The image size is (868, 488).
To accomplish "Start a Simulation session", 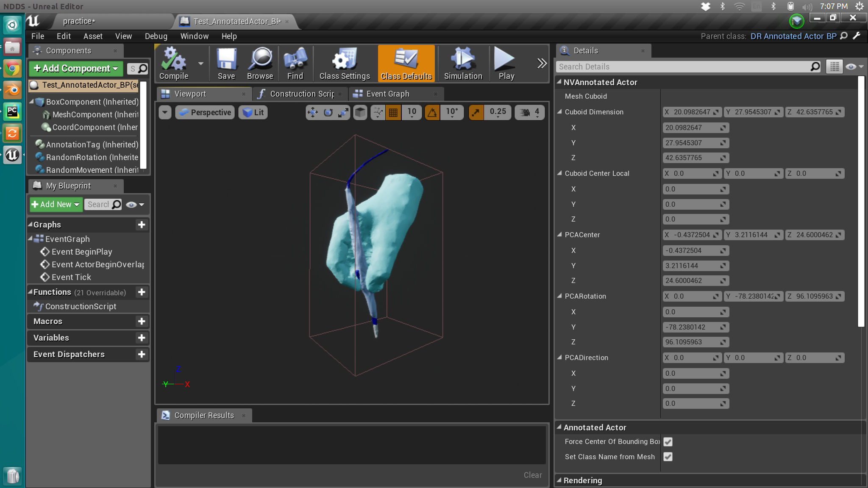I will [462, 64].
